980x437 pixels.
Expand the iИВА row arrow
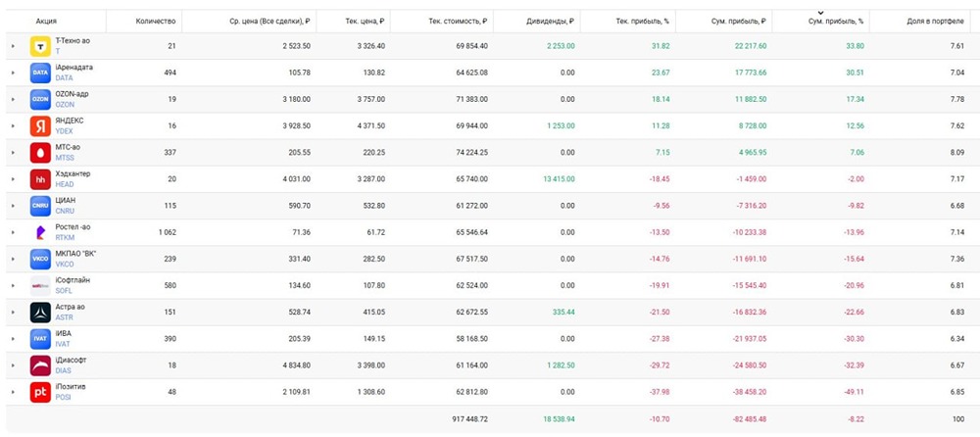pyautogui.click(x=13, y=339)
